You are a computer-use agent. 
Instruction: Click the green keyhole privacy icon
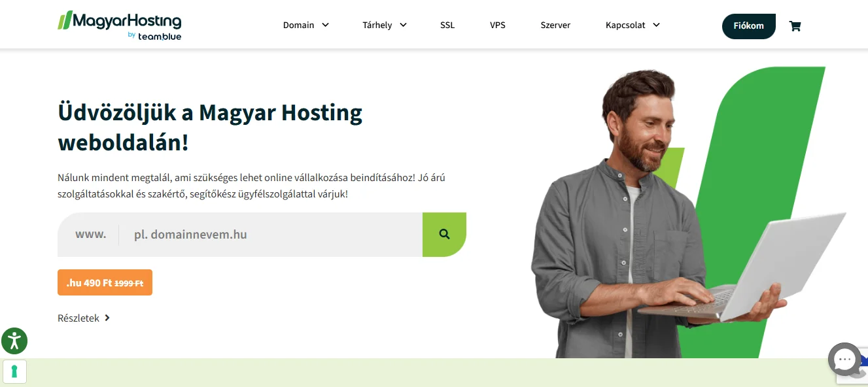tap(14, 371)
